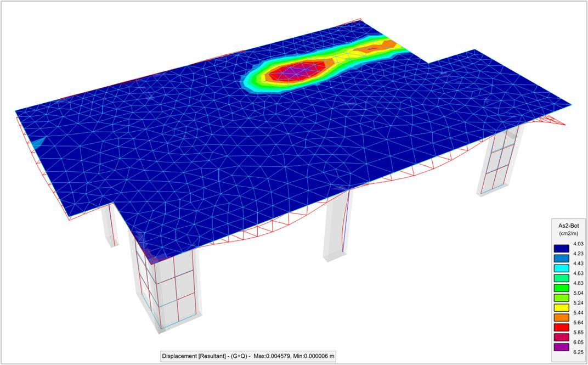Click the (cm2/m) unit label in legend

[569, 233]
